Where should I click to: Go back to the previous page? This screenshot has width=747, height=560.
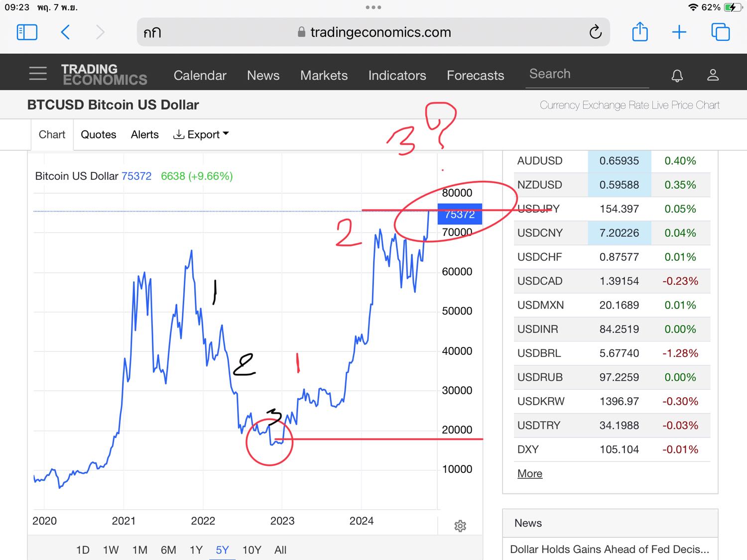[x=65, y=32]
